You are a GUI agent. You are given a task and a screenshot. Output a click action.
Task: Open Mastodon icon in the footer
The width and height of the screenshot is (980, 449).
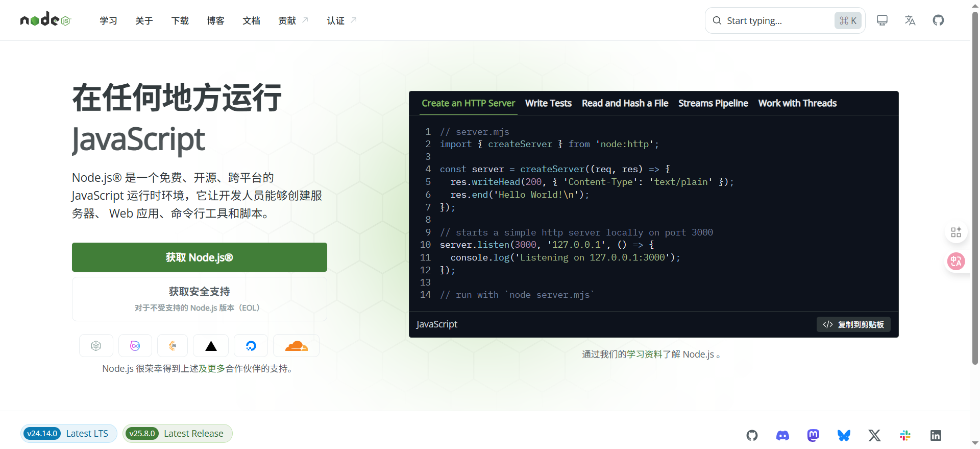[813, 435]
